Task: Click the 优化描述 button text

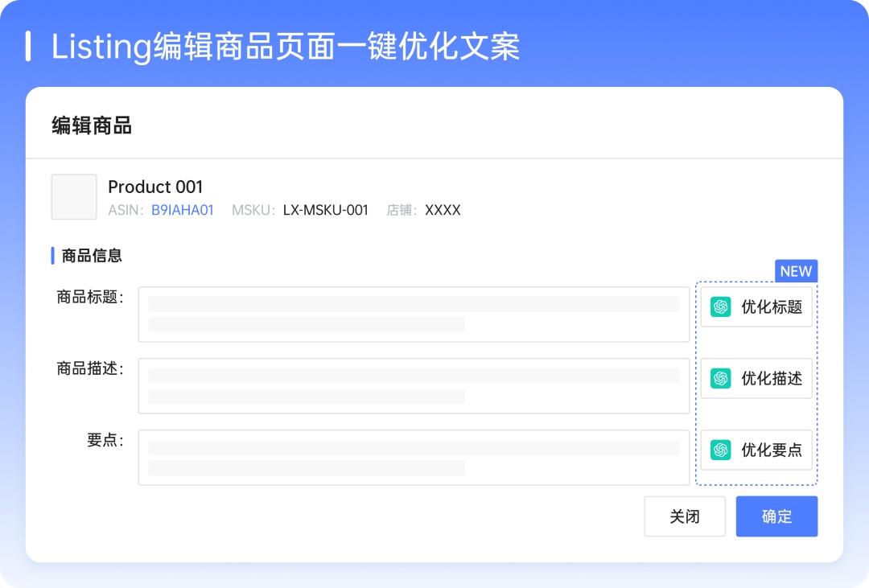Action: coord(772,378)
